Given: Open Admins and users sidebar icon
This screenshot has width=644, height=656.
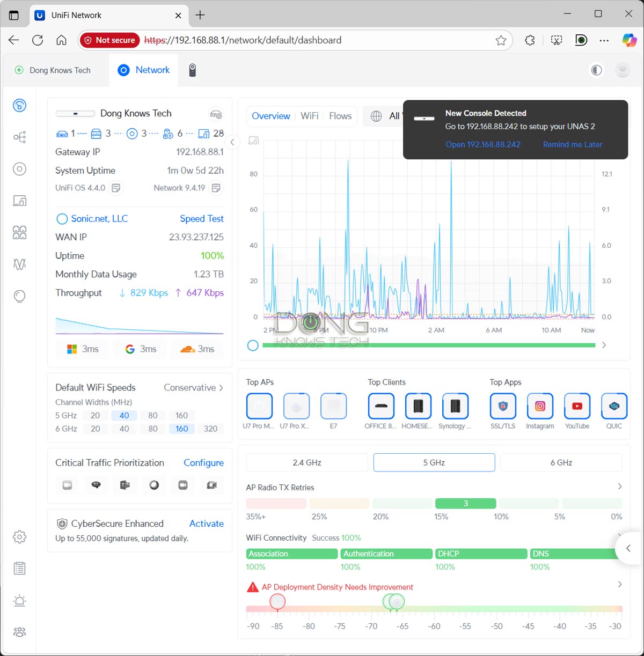Looking at the screenshot, I should (19, 632).
